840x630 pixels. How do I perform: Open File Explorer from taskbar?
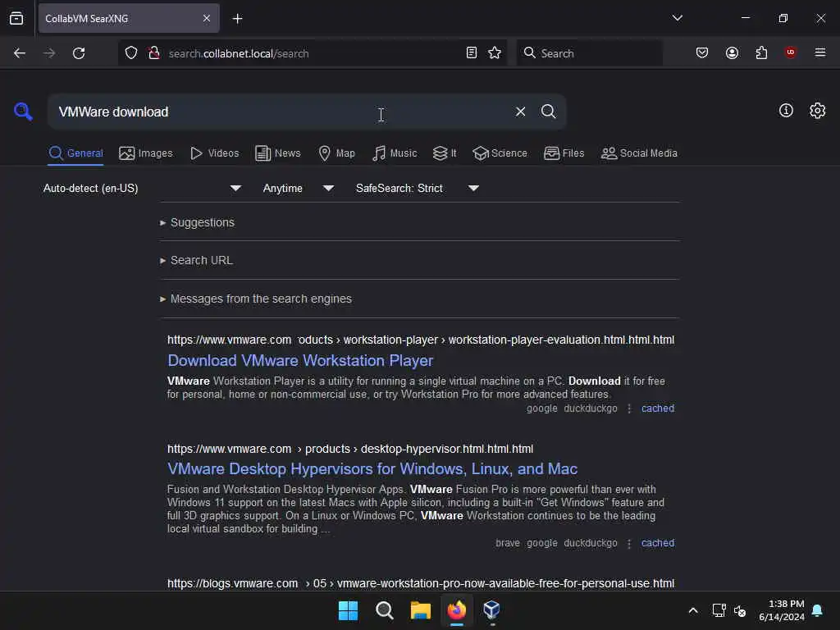coord(421,610)
